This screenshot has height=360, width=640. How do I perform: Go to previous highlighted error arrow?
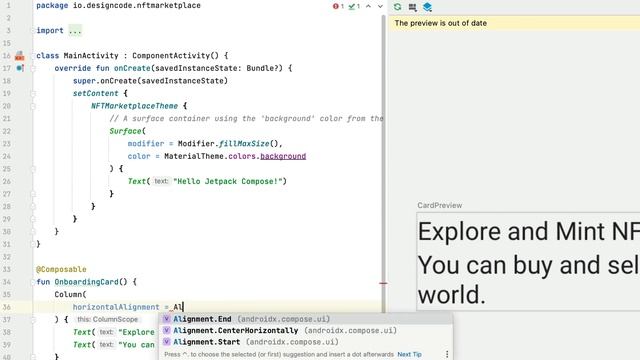[368, 6]
